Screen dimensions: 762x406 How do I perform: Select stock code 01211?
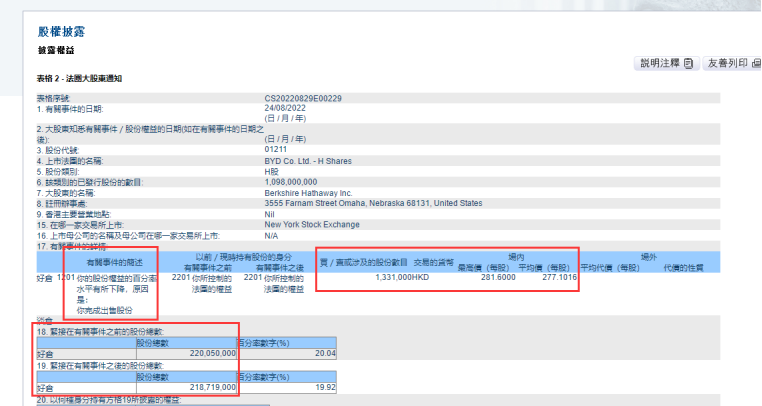(276, 149)
